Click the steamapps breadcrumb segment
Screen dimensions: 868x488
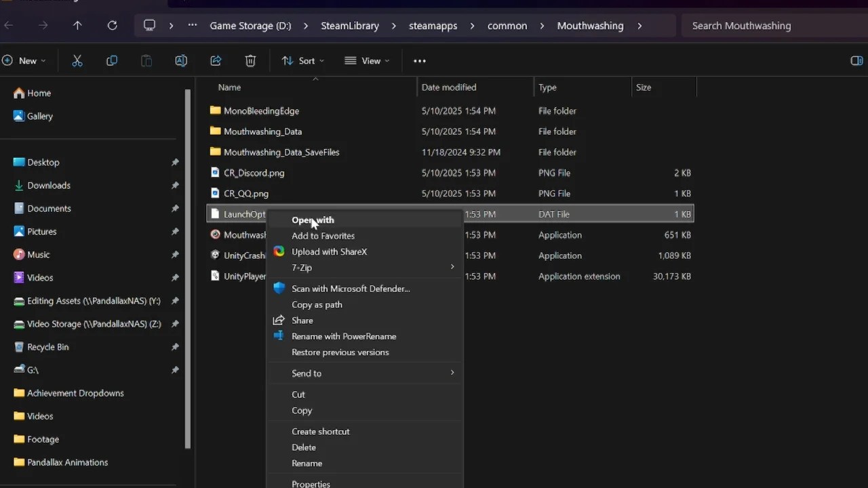click(x=433, y=26)
